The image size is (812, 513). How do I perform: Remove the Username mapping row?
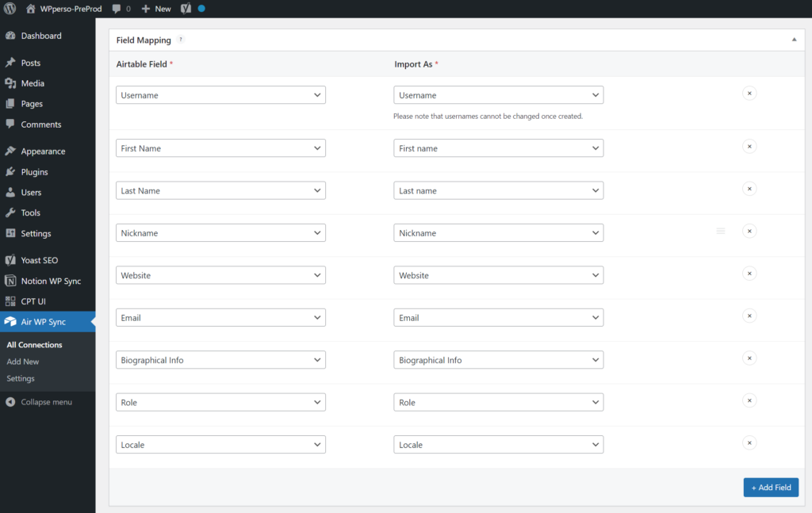pos(749,94)
